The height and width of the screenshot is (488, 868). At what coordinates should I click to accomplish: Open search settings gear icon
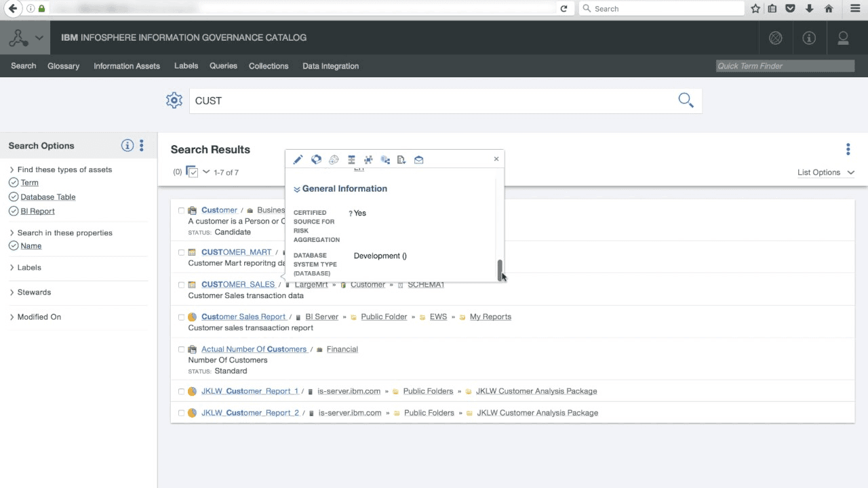pyautogui.click(x=174, y=100)
